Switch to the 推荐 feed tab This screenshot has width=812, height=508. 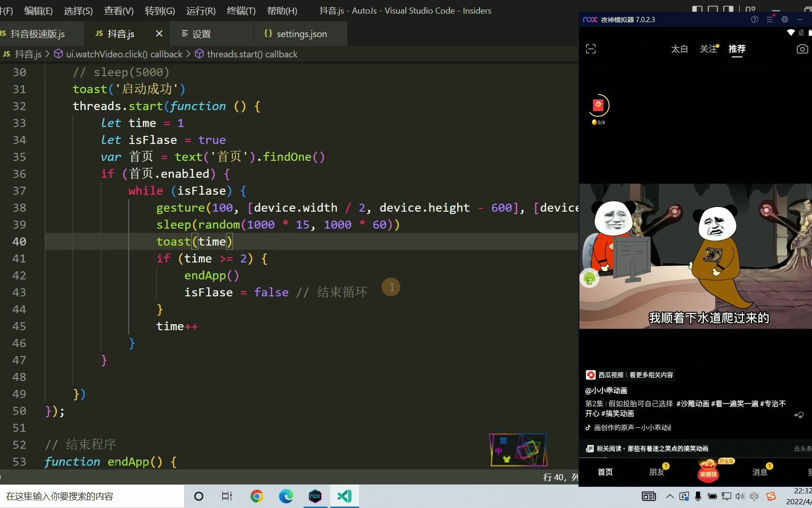click(737, 49)
